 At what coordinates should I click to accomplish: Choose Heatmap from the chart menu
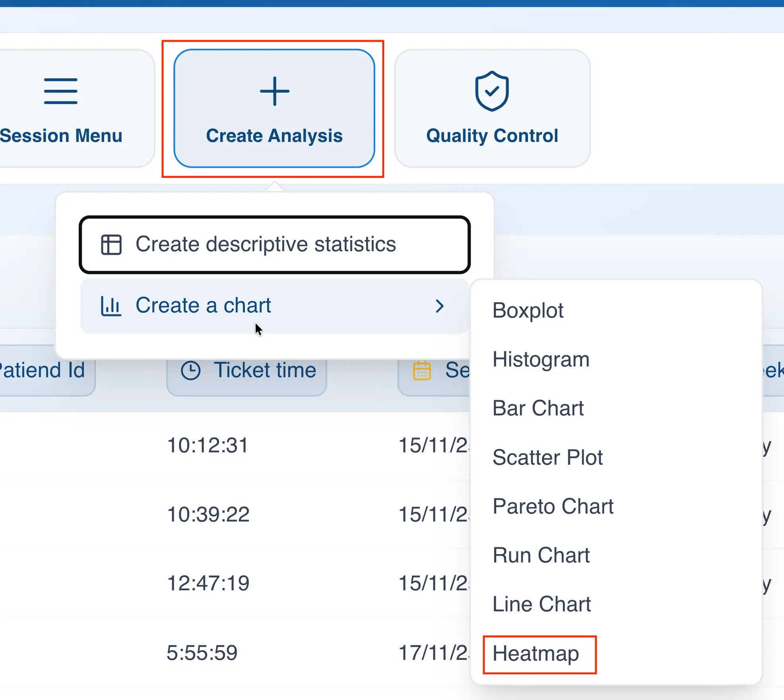tap(536, 654)
